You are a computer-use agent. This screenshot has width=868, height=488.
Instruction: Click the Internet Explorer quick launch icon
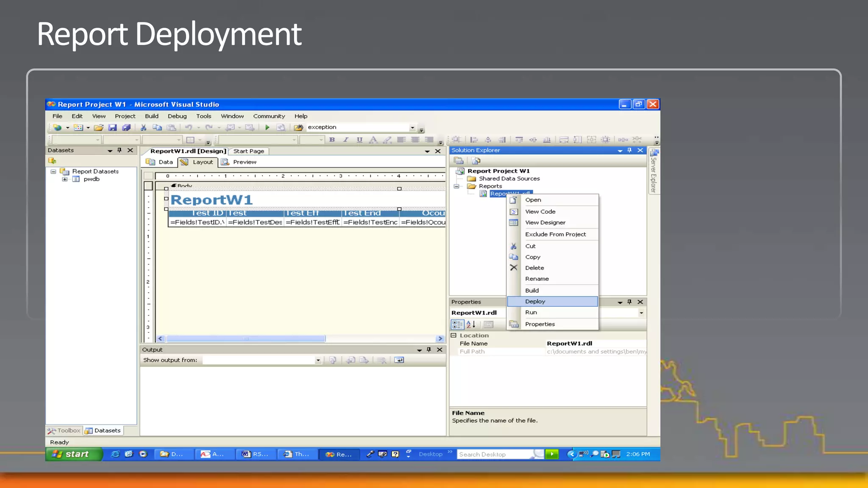click(115, 454)
